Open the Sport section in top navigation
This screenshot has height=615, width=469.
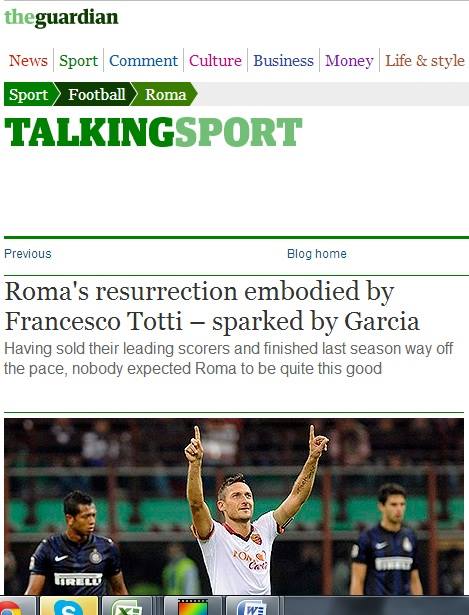coord(78,61)
